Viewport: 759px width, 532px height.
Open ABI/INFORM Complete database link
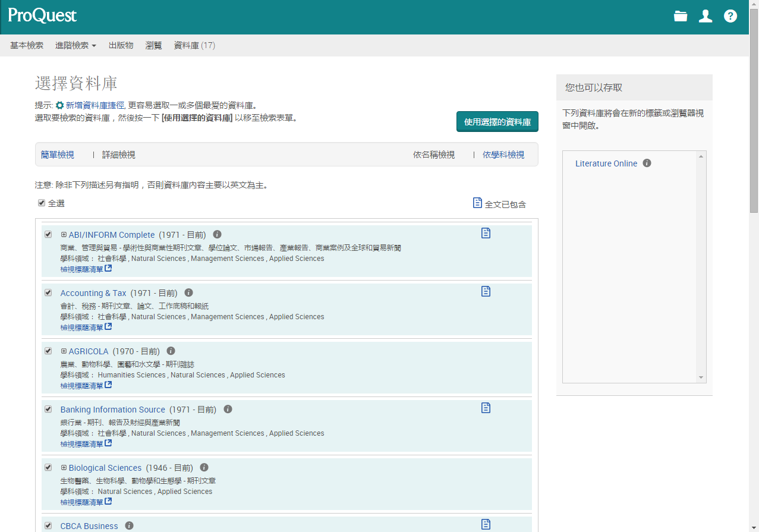(112, 235)
